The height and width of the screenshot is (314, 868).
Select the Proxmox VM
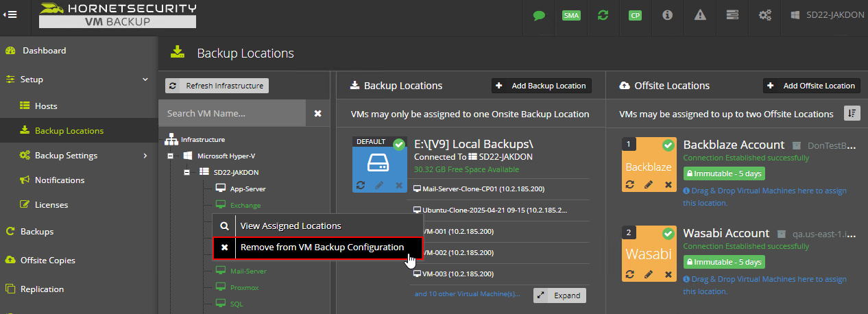tap(245, 287)
